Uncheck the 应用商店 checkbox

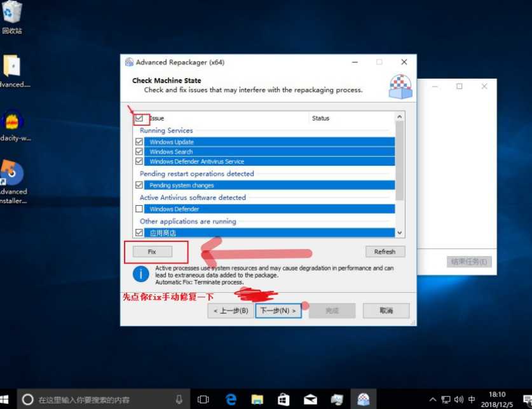pos(139,232)
